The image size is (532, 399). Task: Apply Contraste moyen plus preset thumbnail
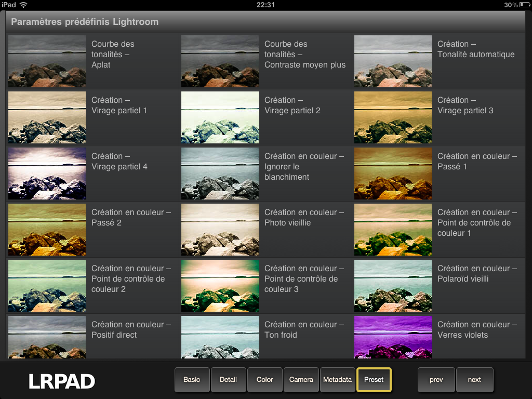[220, 61]
